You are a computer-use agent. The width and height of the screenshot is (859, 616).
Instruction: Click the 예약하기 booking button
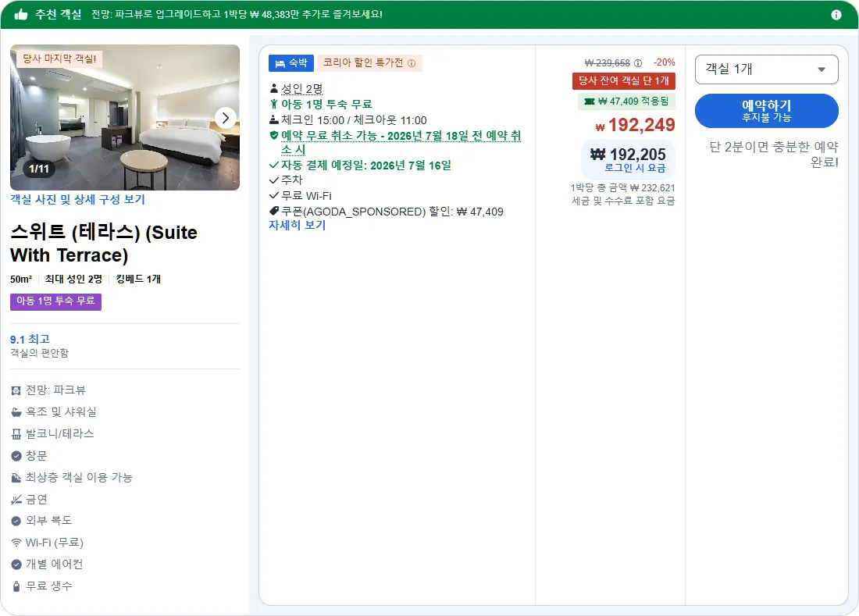[x=766, y=111]
